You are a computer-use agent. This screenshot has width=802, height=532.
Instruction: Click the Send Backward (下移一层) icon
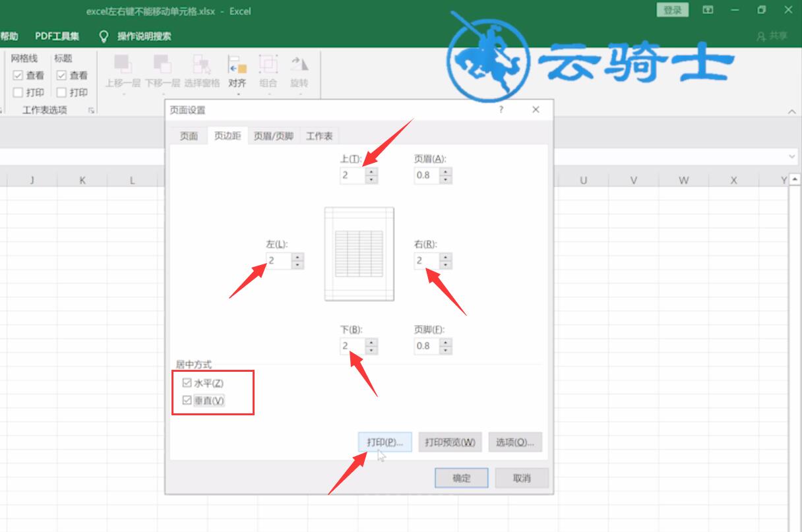(162, 64)
